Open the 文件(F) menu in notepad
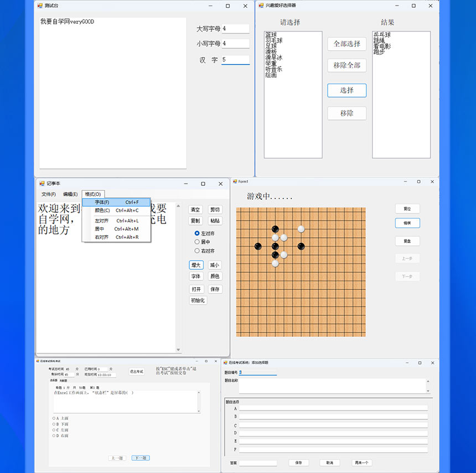 49,194
